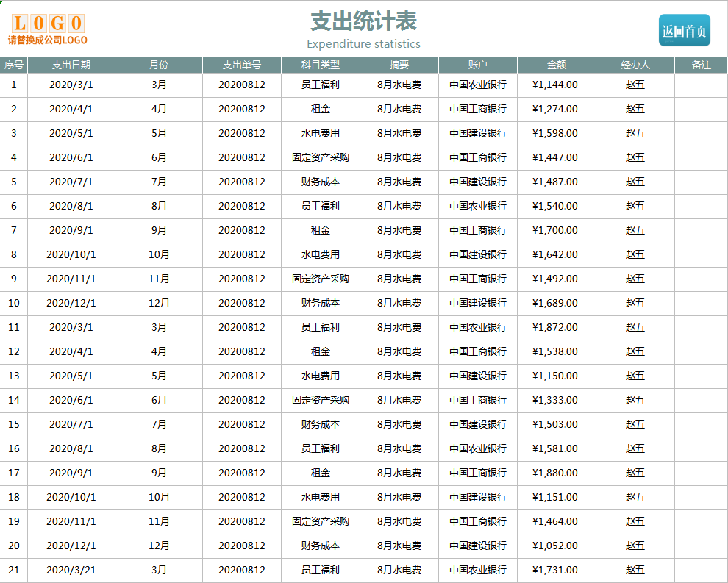Click the 中国建设银行 cell in row 3
Screen dimensions: 728x583
click(x=477, y=133)
